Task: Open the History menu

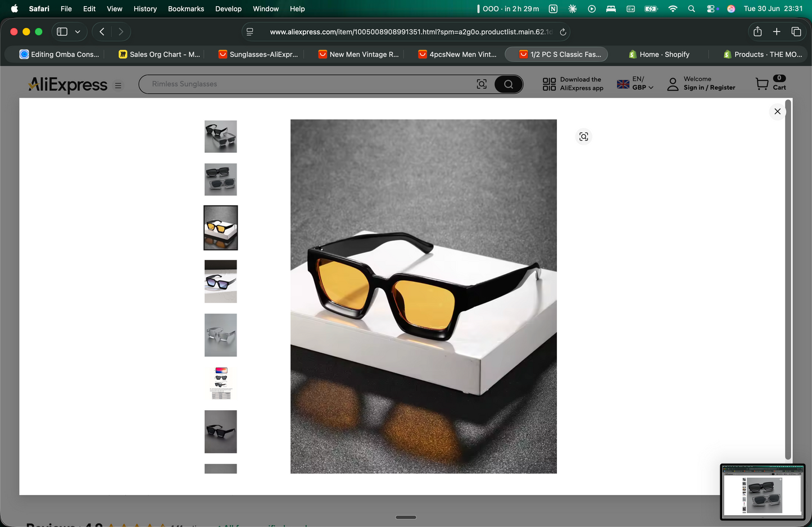Action: coord(145,8)
